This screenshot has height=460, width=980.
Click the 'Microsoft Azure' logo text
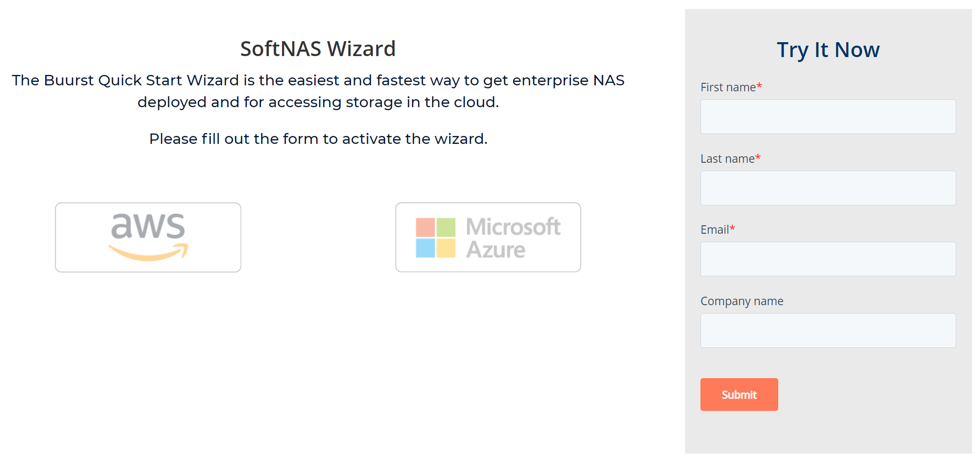[x=513, y=238]
